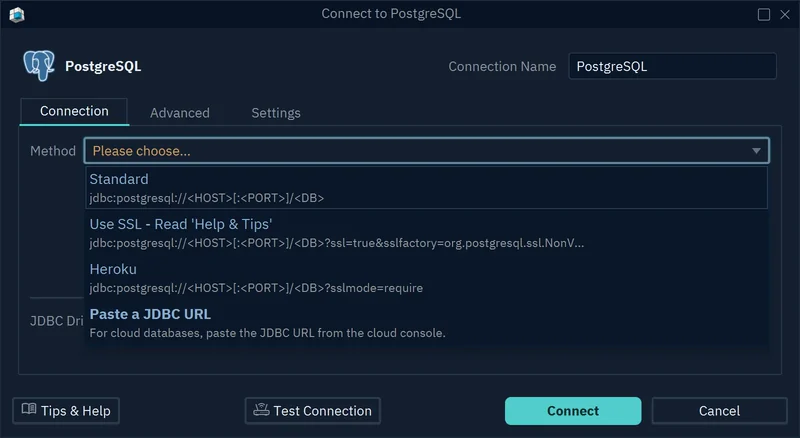Click the Test Connection button

click(313, 410)
